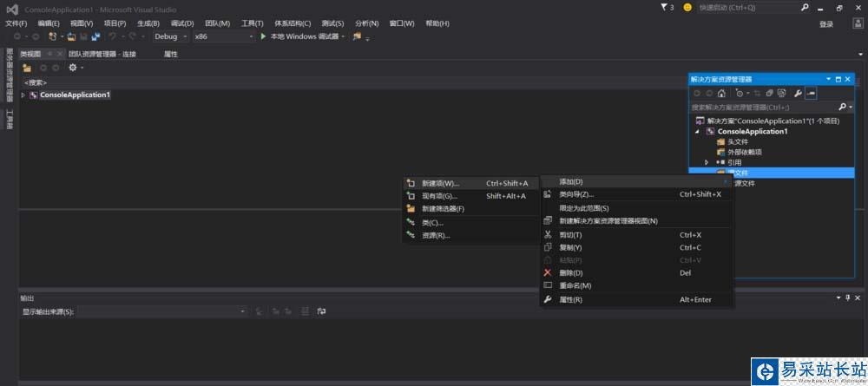Open the 生成(B) menu
The image size is (868, 386).
148,23
